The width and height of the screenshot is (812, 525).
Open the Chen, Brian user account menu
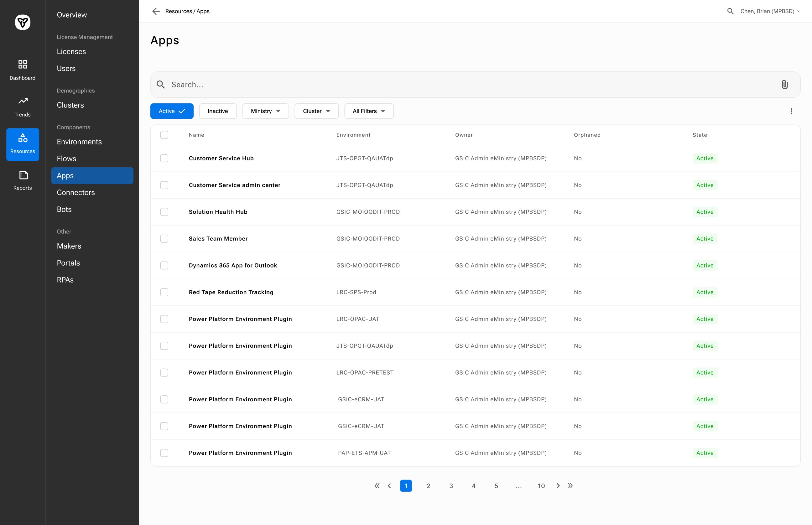770,11
